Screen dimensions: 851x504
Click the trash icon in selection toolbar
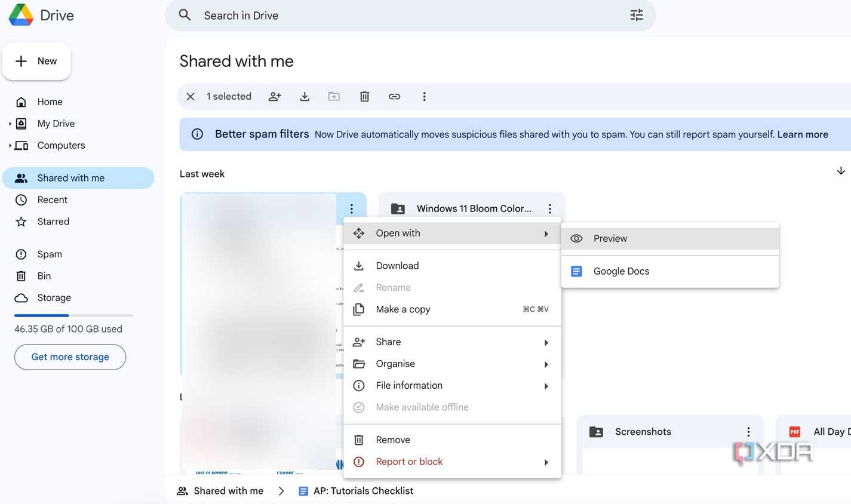coord(364,97)
